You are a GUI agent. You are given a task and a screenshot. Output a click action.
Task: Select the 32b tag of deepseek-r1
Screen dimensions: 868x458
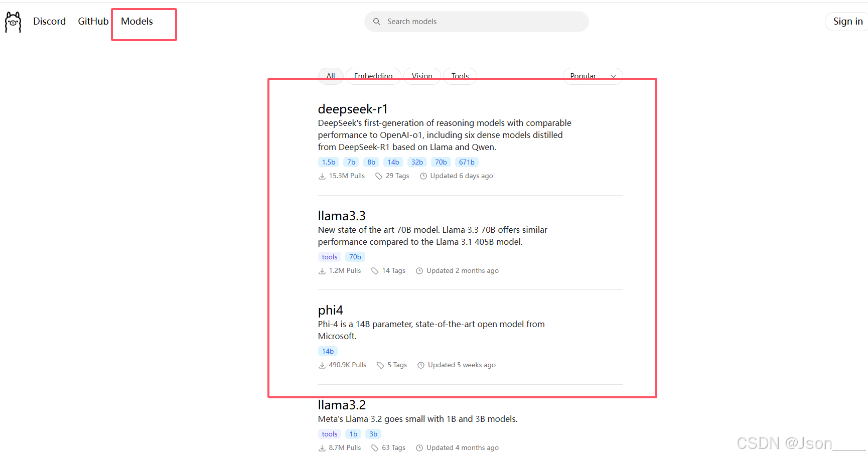click(417, 162)
